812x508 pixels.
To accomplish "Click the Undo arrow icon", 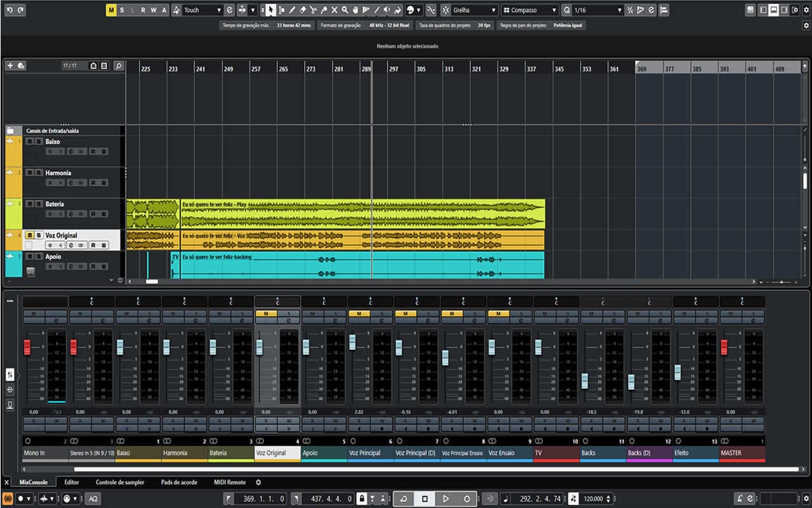I will [9, 10].
